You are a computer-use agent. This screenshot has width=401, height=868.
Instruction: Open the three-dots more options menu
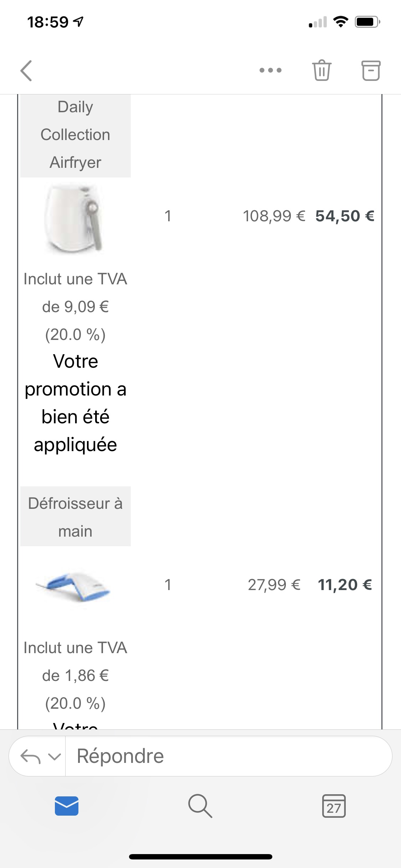(271, 70)
